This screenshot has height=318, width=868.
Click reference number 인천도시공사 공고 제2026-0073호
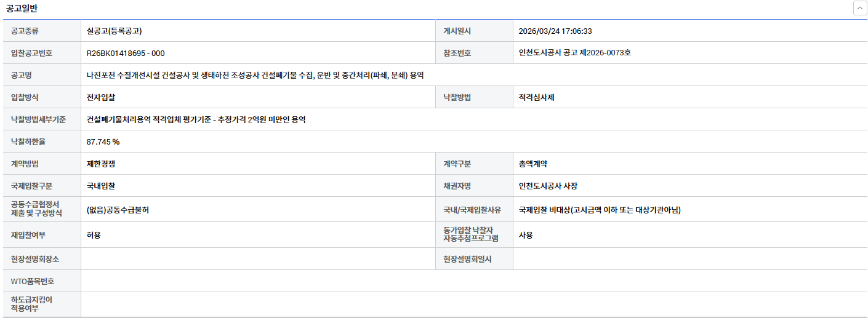574,53
